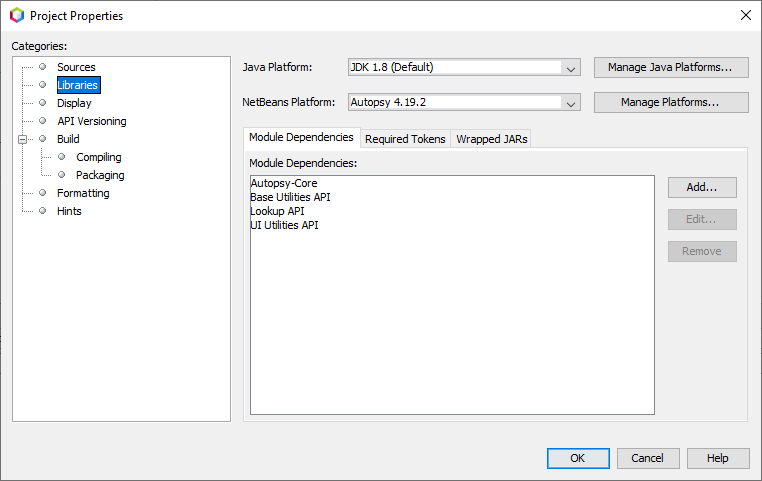The image size is (762, 481).
Task: Select the Sources category
Action: pyautogui.click(x=76, y=67)
